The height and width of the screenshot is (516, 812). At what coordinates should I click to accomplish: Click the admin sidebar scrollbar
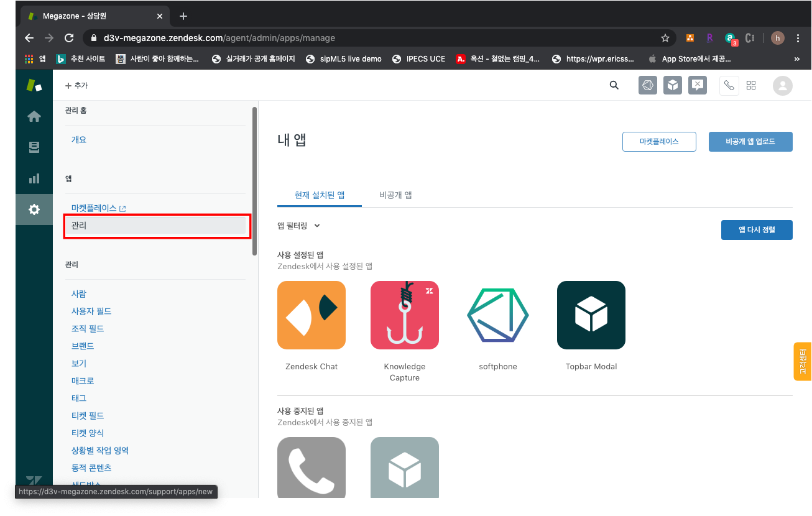254,181
